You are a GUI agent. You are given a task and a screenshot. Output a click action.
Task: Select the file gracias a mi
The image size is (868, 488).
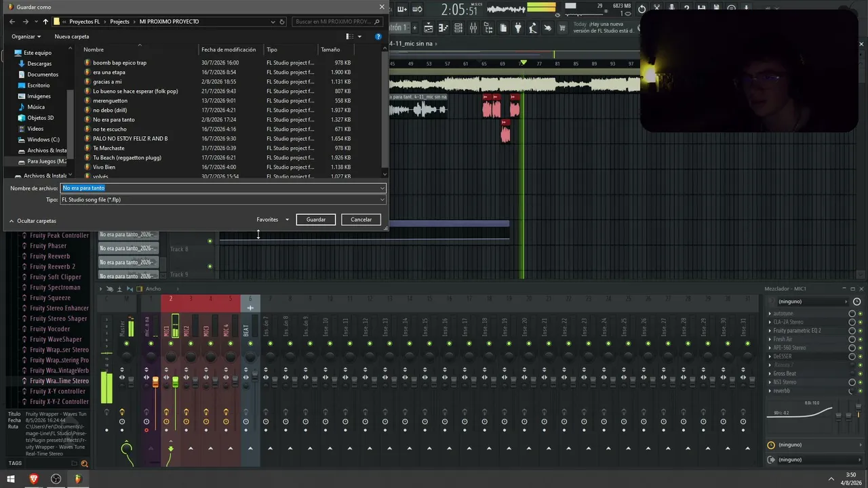tap(107, 81)
